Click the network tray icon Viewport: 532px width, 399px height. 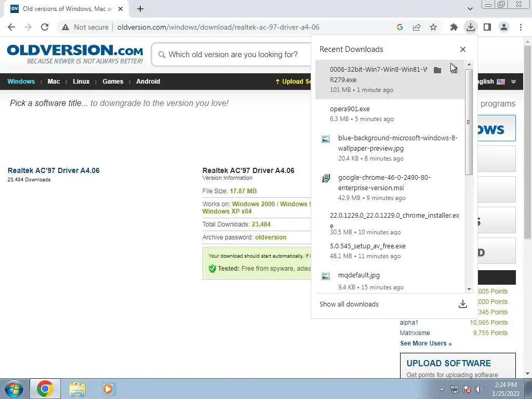455,389
